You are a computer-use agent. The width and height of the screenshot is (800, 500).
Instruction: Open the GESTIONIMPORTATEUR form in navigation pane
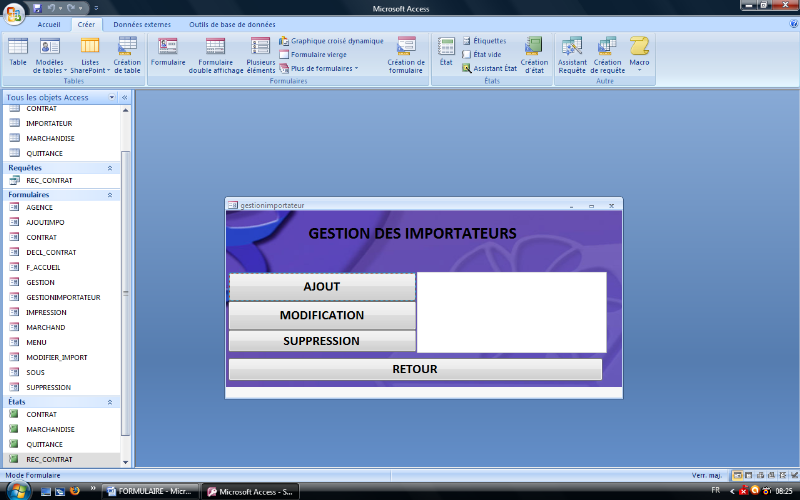click(x=62, y=297)
